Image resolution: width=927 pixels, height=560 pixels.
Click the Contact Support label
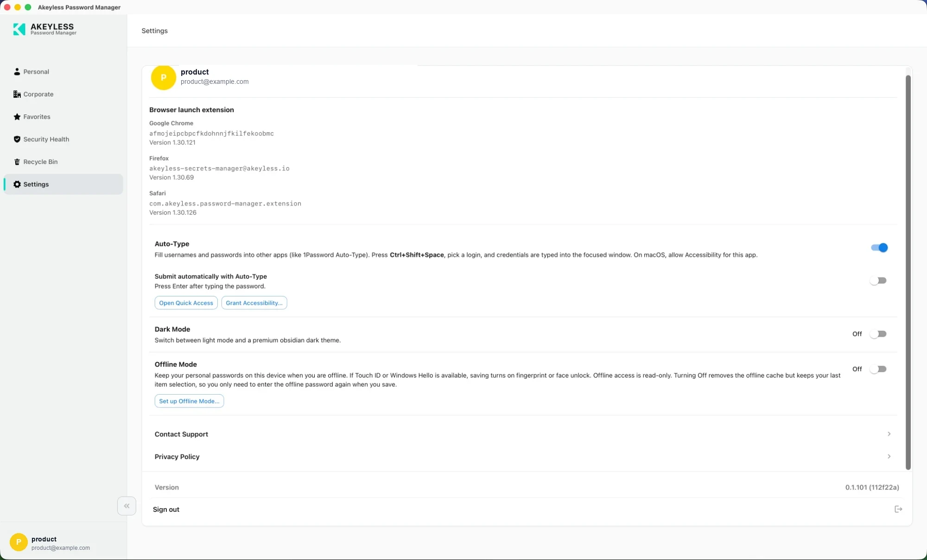[x=181, y=434]
